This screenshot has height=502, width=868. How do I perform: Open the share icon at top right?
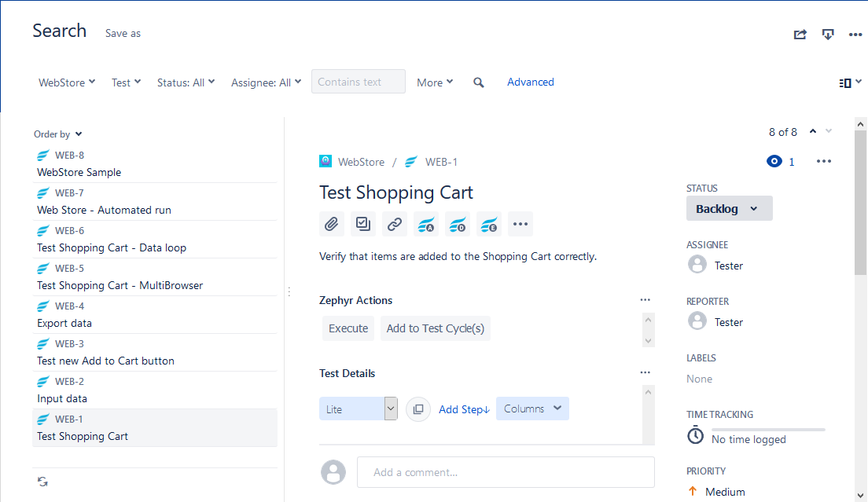(x=800, y=35)
